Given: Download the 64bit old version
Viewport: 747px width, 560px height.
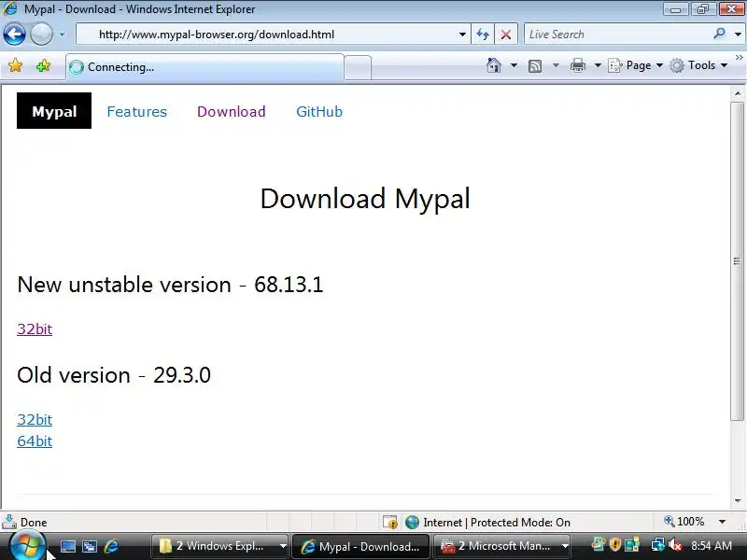Looking at the screenshot, I should 35,441.
